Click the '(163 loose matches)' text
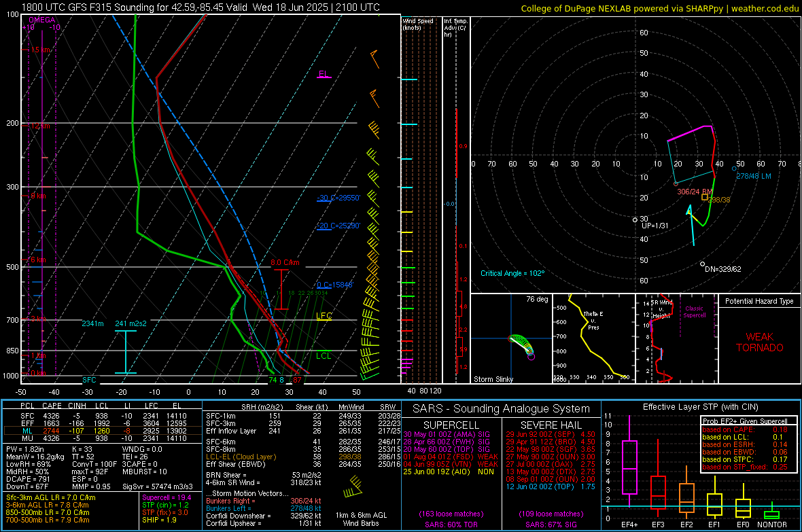 coord(451,514)
